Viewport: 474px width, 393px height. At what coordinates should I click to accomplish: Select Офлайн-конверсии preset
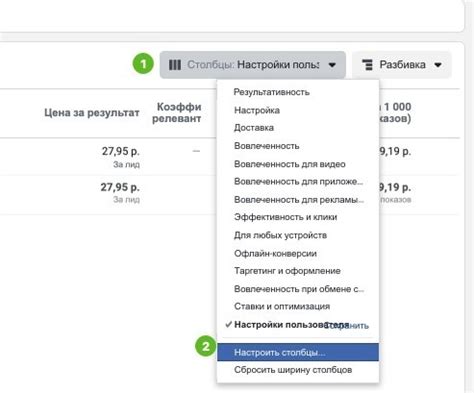[x=298, y=253]
